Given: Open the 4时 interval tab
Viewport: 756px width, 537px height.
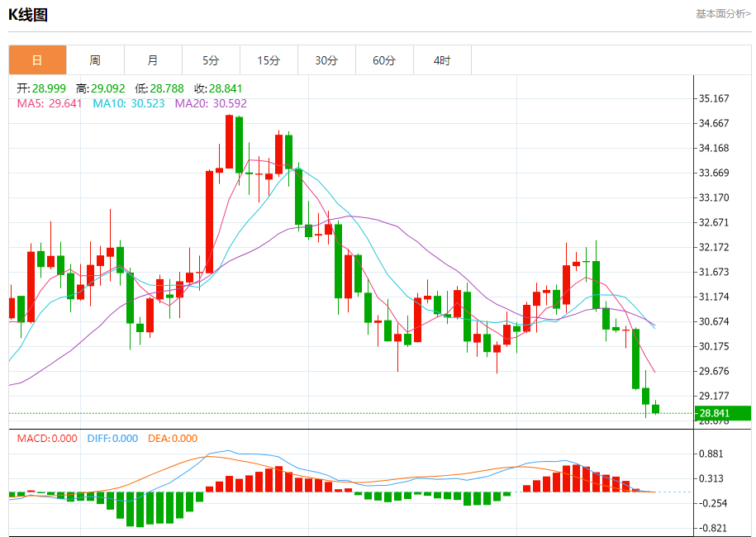Looking at the screenshot, I should 443,60.
